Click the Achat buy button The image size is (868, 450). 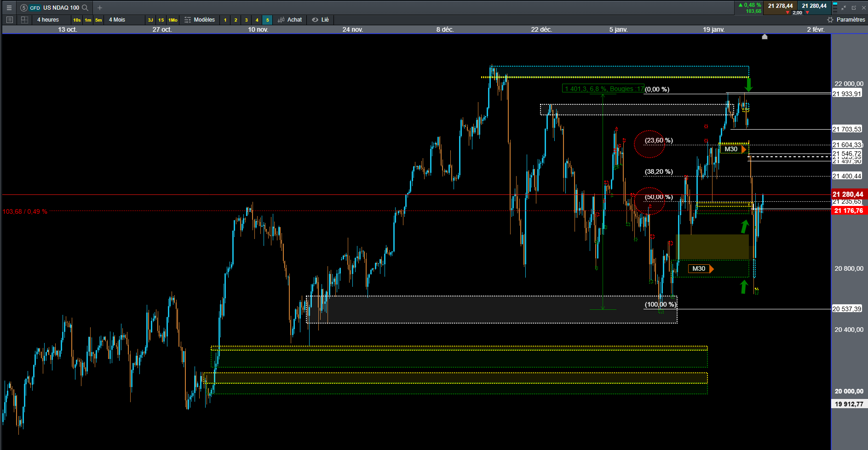tap(290, 20)
